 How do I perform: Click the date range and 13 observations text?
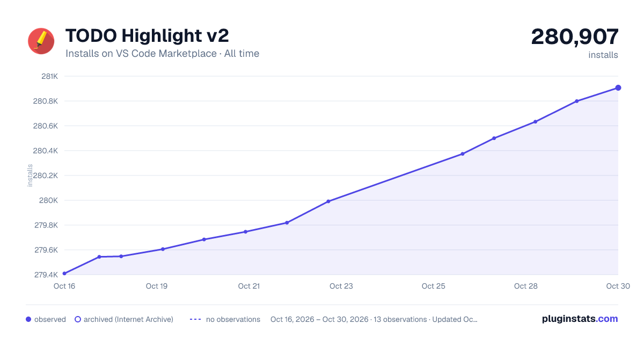tap(374, 319)
